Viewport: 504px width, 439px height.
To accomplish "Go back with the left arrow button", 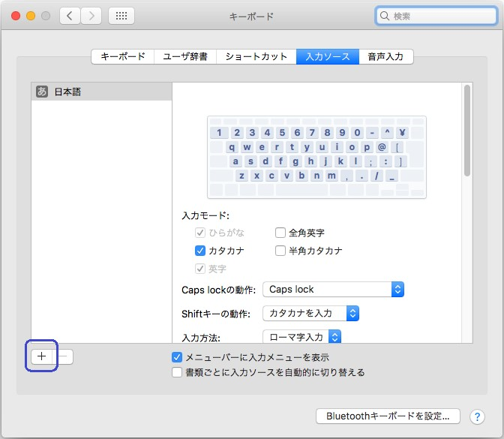I will click(x=70, y=16).
